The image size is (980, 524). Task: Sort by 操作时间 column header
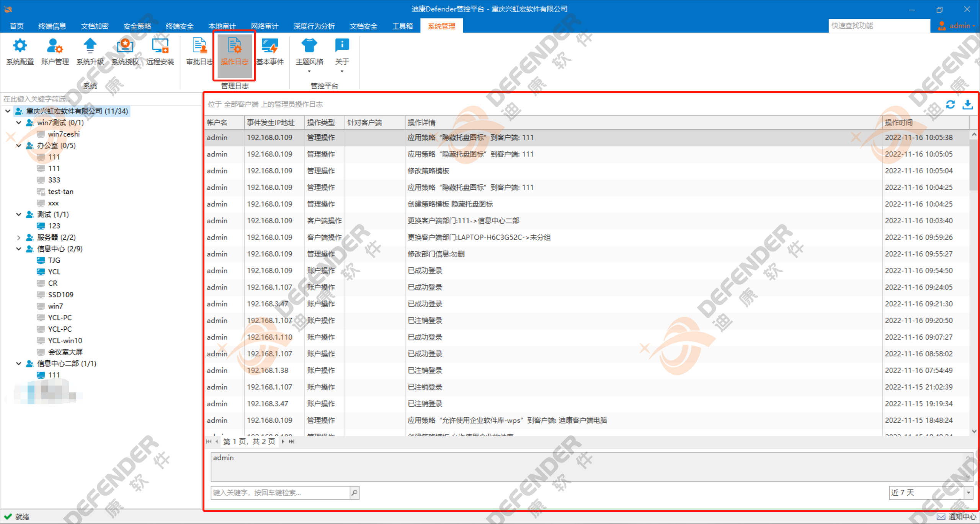pyautogui.click(x=925, y=122)
